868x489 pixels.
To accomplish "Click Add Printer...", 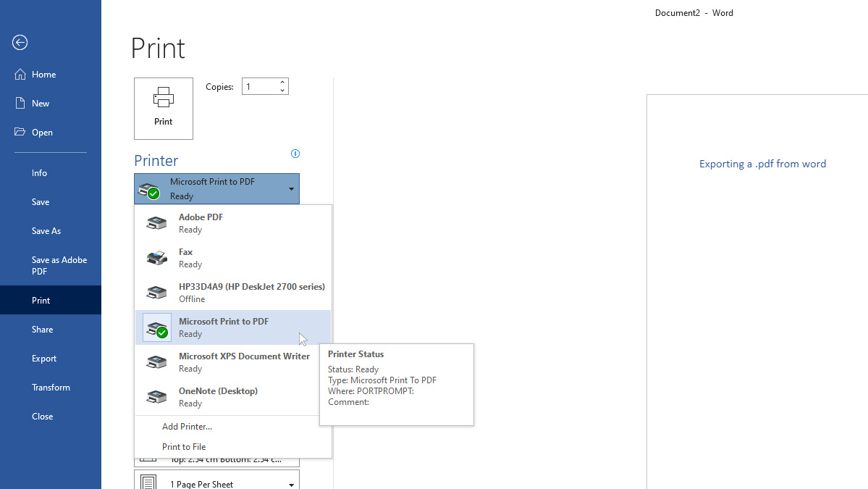I will click(x=187, y=427).
